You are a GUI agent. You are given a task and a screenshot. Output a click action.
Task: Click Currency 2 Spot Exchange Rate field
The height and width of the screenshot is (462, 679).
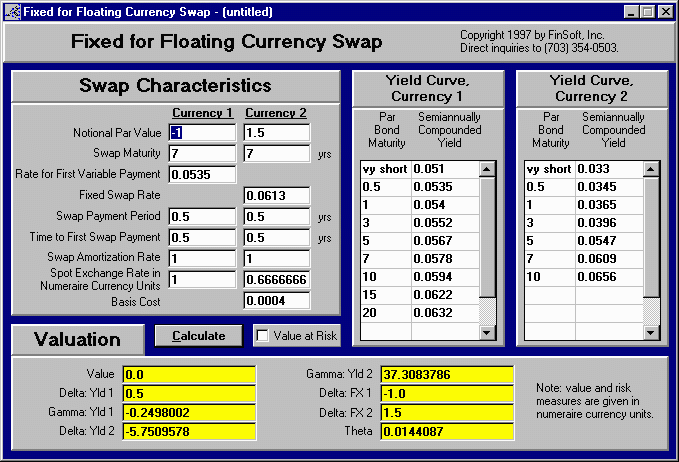click(x=276, y=280)
